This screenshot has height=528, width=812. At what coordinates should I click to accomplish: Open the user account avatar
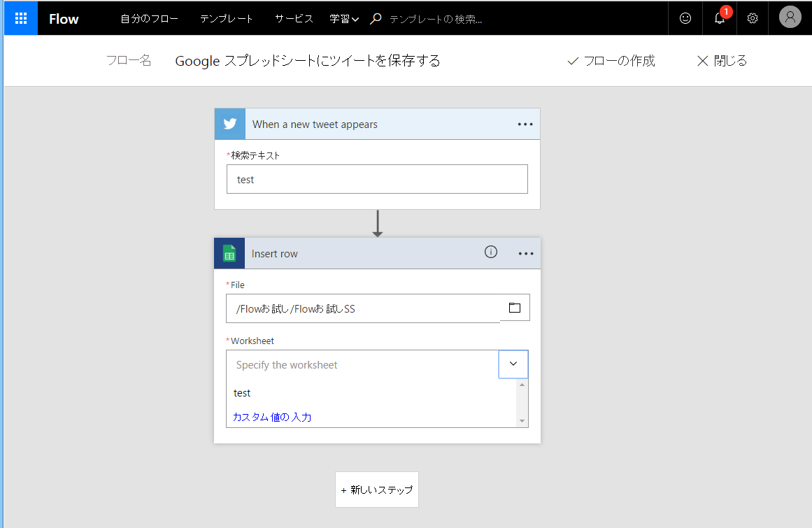[790, 17]
